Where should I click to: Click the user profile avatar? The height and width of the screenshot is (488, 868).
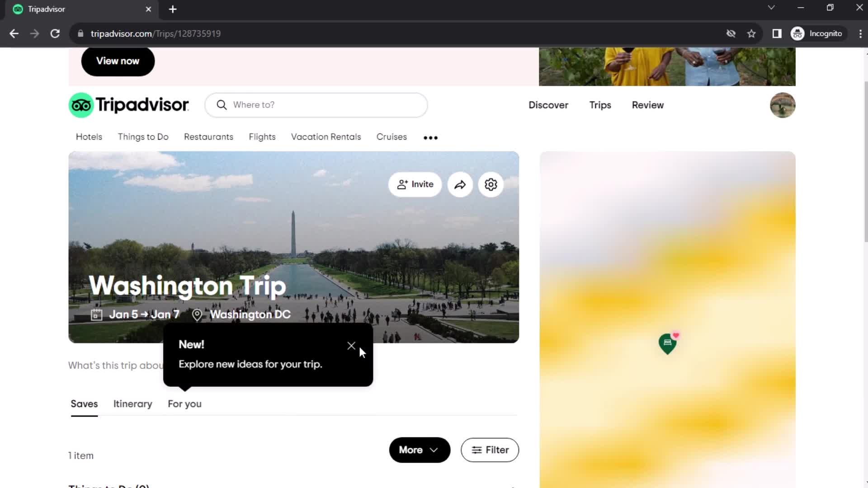[x=783, y=104]
